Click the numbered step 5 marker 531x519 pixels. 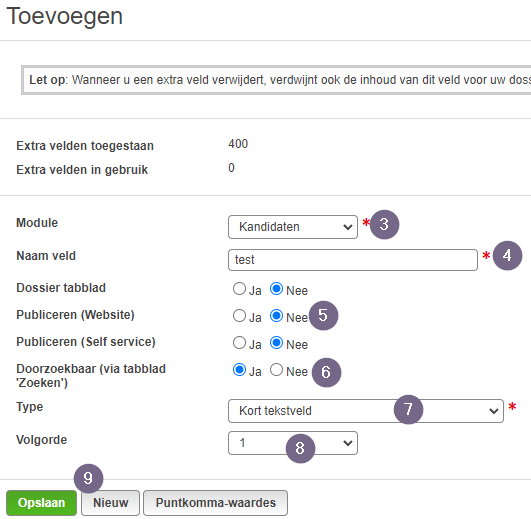pyautogui.click(x=323, y=316)
